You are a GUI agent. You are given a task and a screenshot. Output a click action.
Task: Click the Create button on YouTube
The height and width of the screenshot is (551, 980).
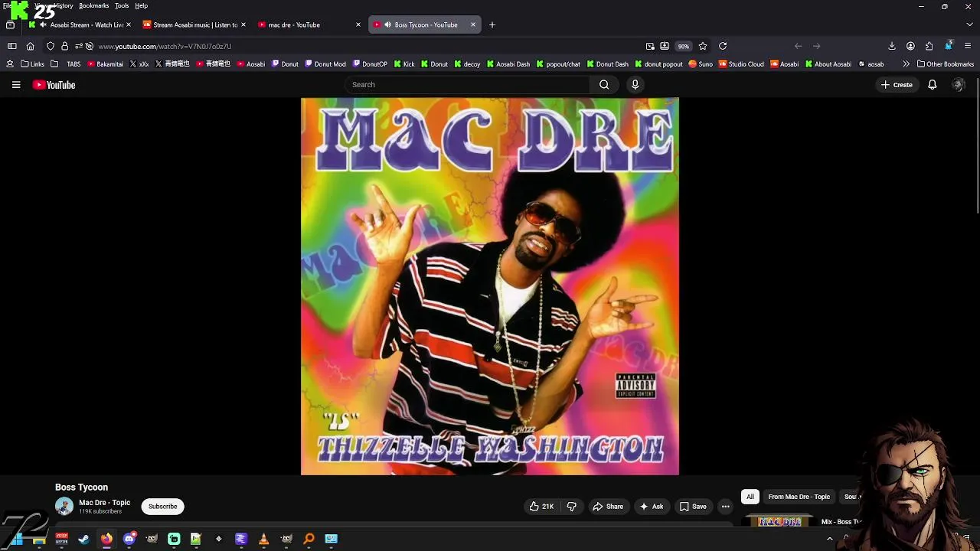[897, 85]
